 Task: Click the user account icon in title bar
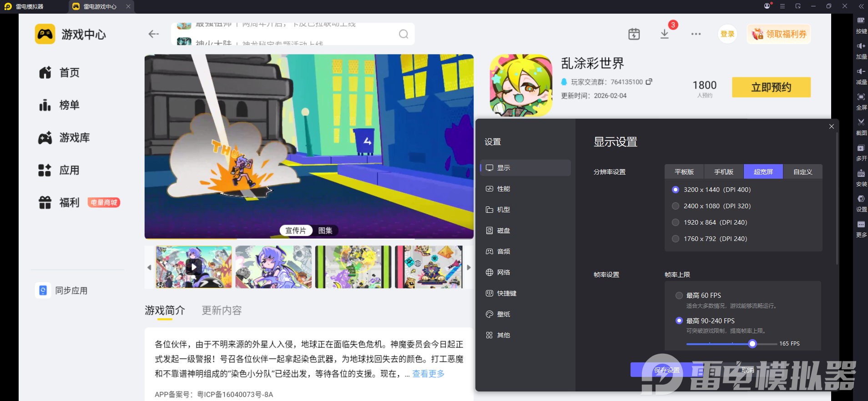point(767,6)
